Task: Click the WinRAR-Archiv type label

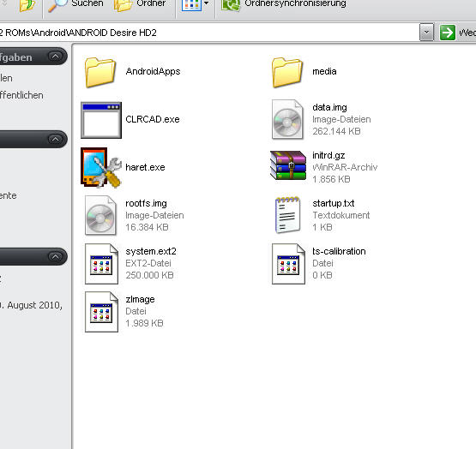Action: tap(345, 167)
